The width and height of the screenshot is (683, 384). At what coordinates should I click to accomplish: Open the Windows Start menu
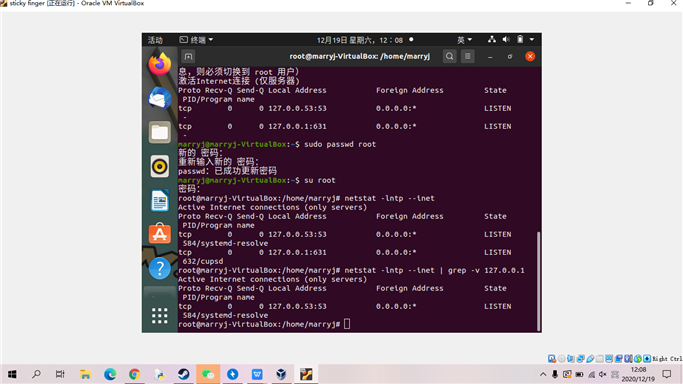coord(12,374)
